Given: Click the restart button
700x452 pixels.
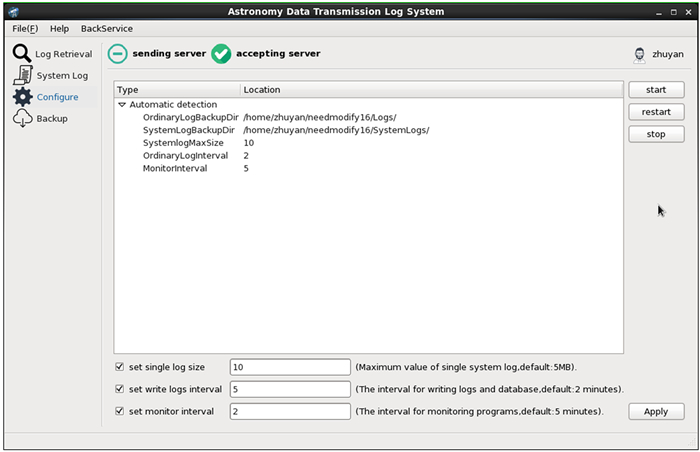Looking at the screenshot, I should 656,112.
